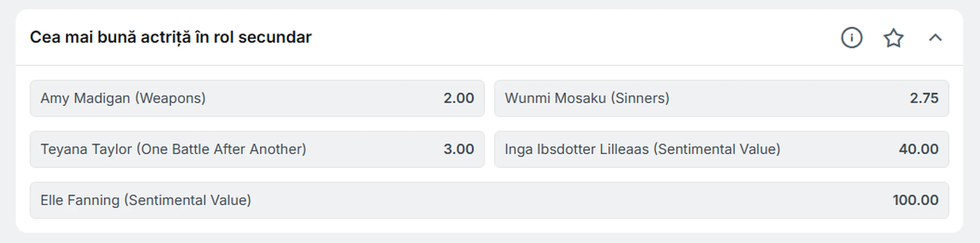This screenshot has width=980, height=243.
Task: Click the 40.00 odds value
Action: click(x=918, y=149)
